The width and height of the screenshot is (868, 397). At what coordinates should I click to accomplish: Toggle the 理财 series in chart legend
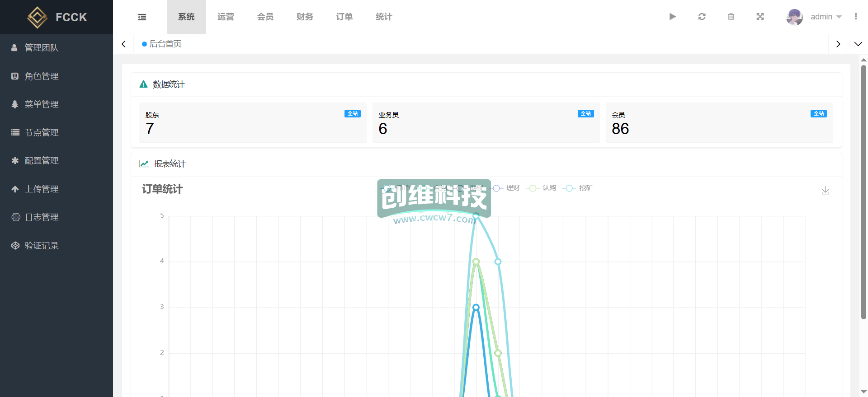click(x=507, y=188)
